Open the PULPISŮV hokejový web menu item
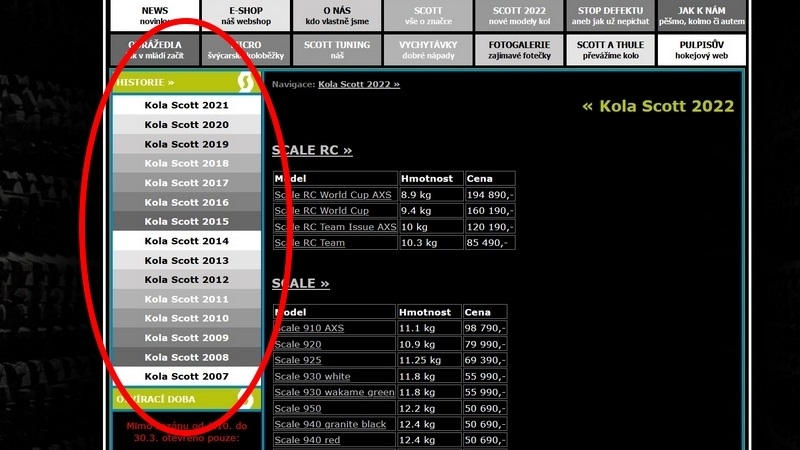 tap(702, 50)
